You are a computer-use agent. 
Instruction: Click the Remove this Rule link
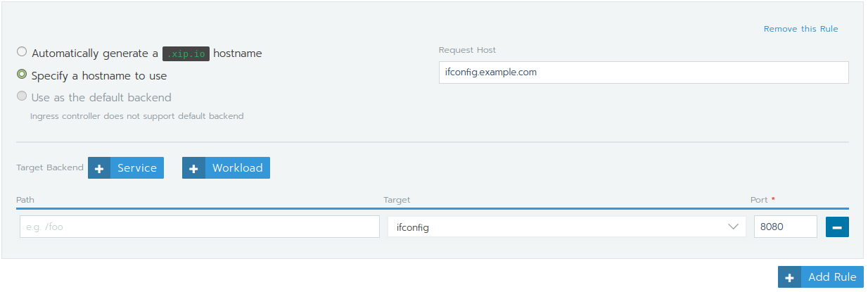pos(800,29)
